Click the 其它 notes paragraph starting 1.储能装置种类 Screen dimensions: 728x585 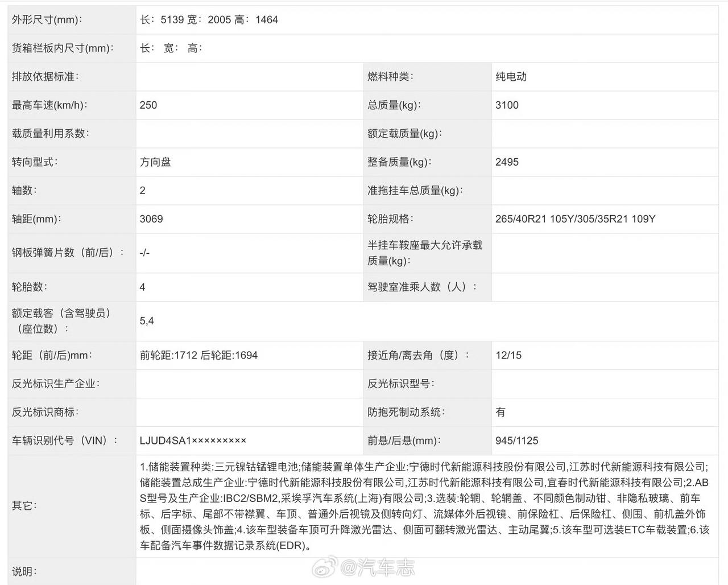tap(425, 506)
